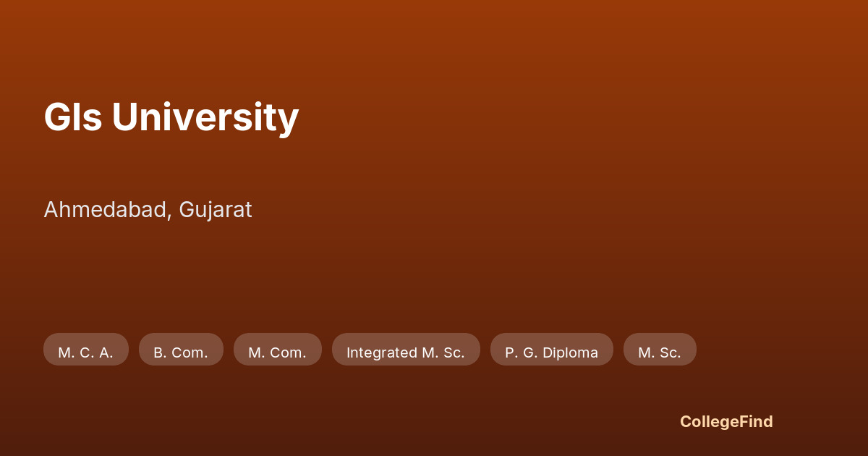The image size is (868, 456).
Task: Click the word "Gls" in the heading
Action: pos(72,117)
